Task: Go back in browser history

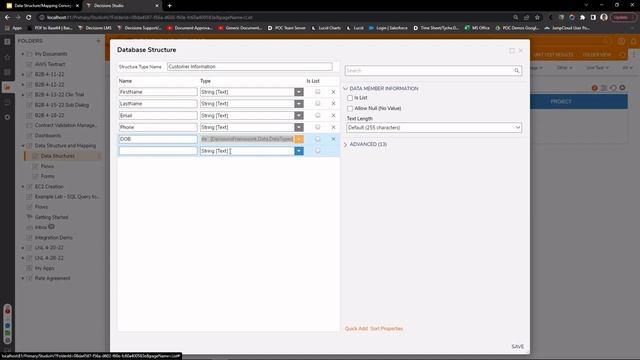Action: (x=7, y=18)
